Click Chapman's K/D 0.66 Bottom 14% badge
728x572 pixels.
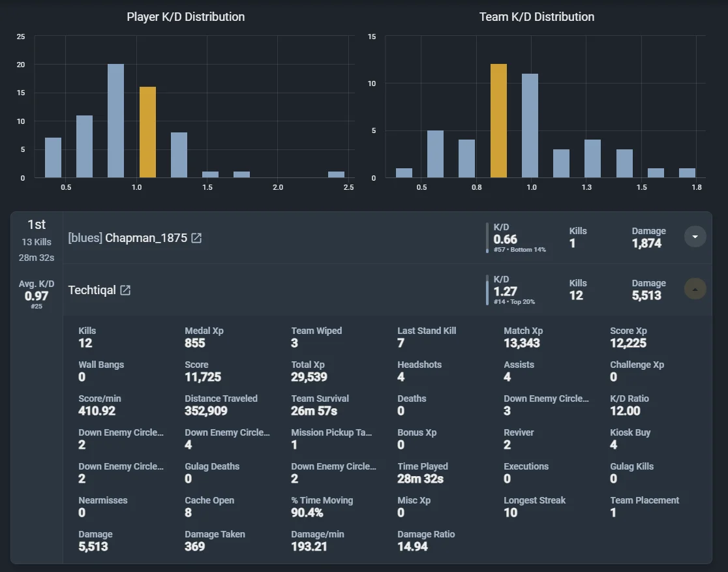click(x=519, y=237)
